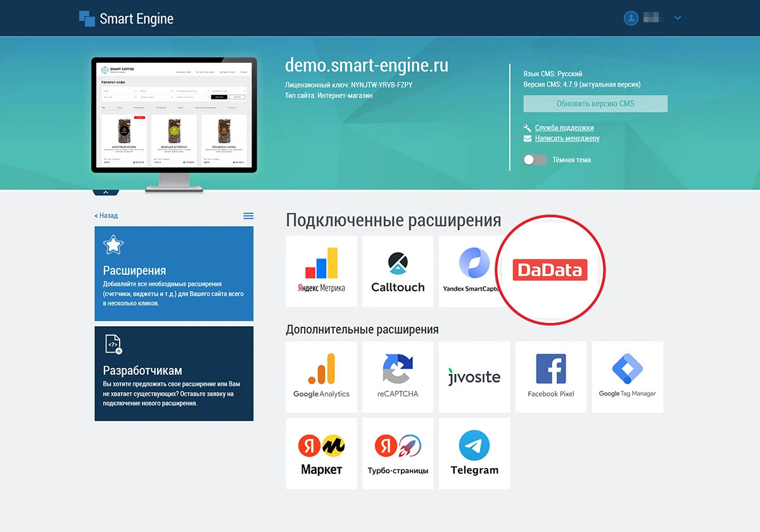
Task: Click the Язык CMS: Русский text
Action: [553, 74]
